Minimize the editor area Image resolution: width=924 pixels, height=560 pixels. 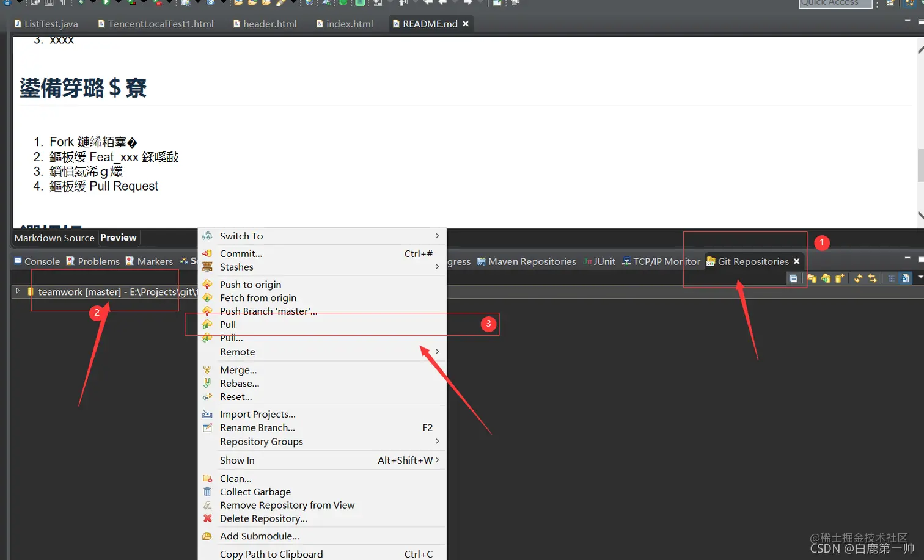(907, 21)
